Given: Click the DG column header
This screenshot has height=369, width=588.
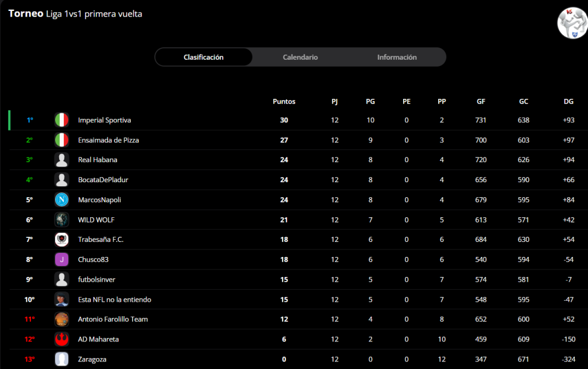Looking at the screenshot, I should [x=568, y=101].
